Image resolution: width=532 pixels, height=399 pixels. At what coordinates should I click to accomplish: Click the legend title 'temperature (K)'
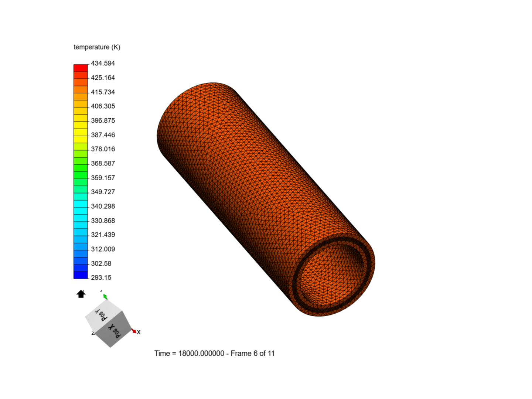point(97,47)
